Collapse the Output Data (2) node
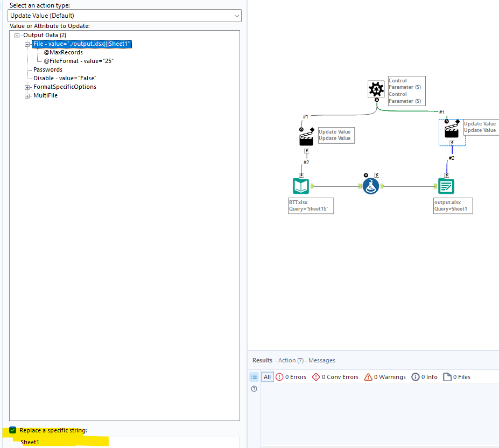 (17, 36)
